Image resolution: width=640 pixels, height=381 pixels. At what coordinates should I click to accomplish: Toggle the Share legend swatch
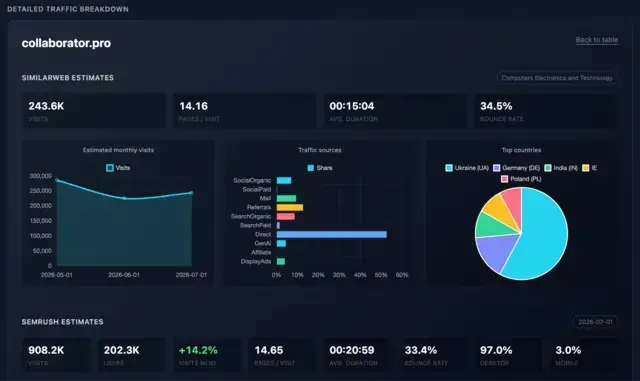pyautogui.click(x=311, y=168)
